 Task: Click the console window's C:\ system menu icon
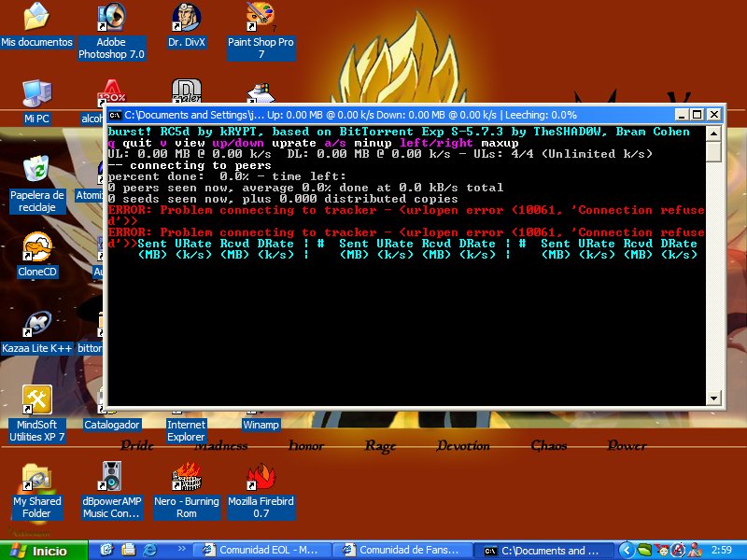click(x=115, y=115)
